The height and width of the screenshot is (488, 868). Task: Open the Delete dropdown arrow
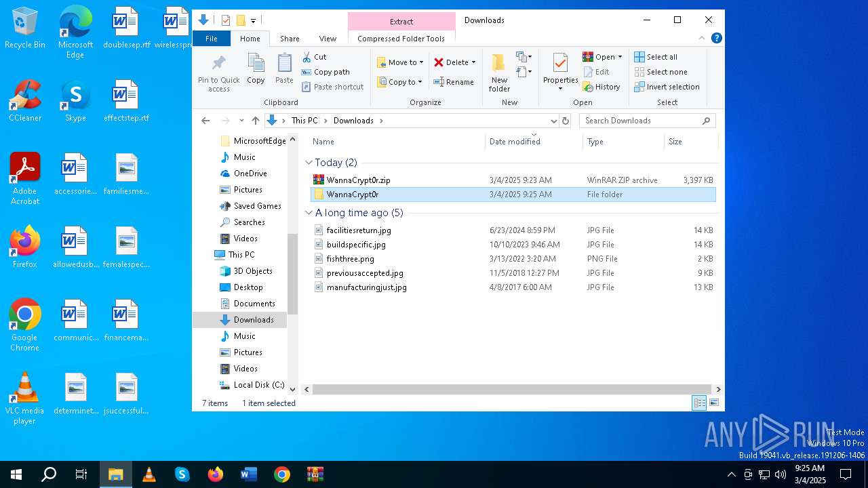(x=473, y=62)
